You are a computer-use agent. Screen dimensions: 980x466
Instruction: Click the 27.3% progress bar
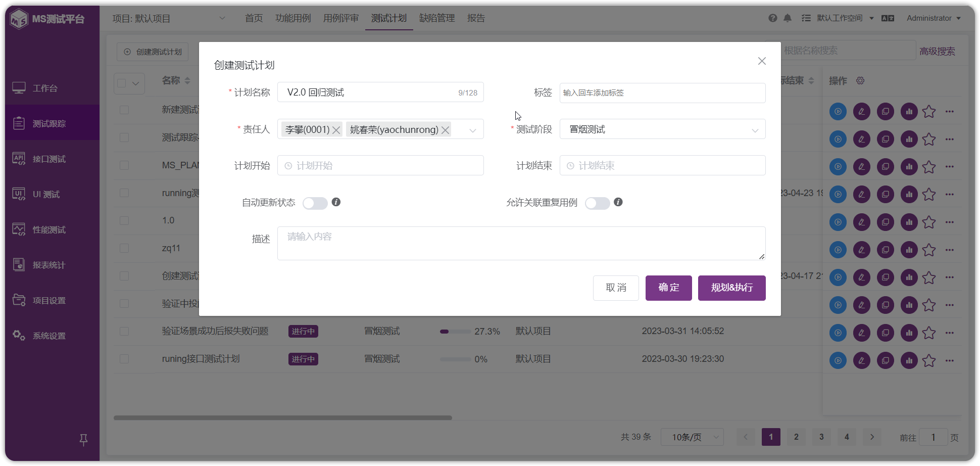(455, 332)
